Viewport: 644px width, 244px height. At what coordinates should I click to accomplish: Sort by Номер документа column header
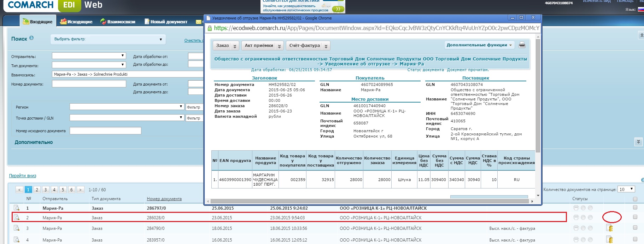pos(164,199)
